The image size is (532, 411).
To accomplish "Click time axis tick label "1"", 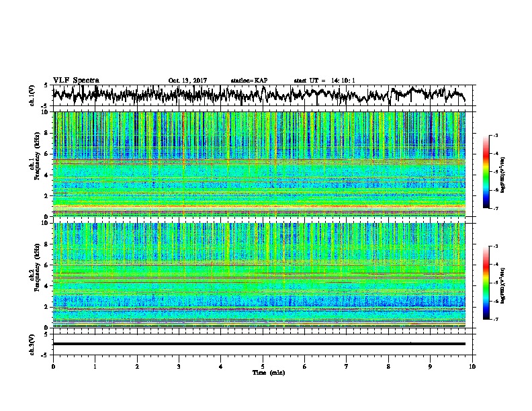I will [x=95, y=367].
